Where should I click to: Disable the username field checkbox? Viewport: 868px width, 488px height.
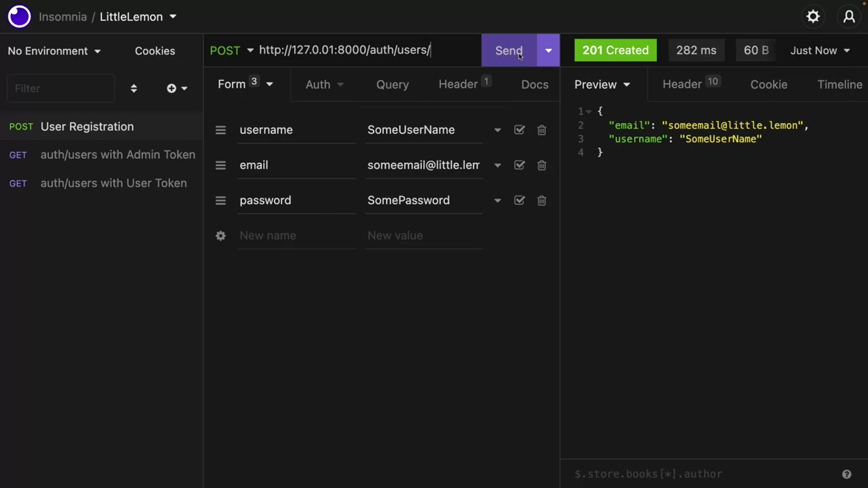(x=519, y=130)
